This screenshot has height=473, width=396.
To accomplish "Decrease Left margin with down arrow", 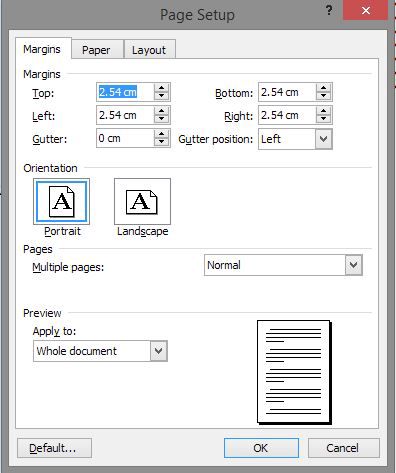I will pyautogui.click(x=162, y=119).
